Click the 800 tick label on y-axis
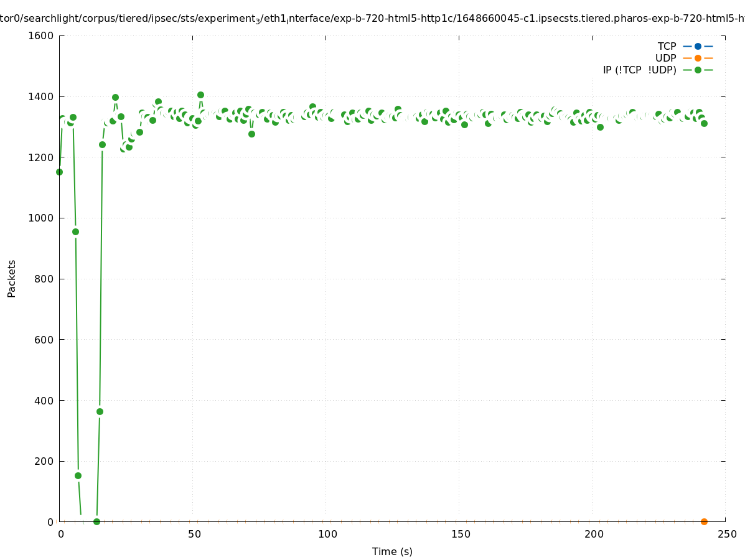Screen dimensions: 745x560 point(44,279)
